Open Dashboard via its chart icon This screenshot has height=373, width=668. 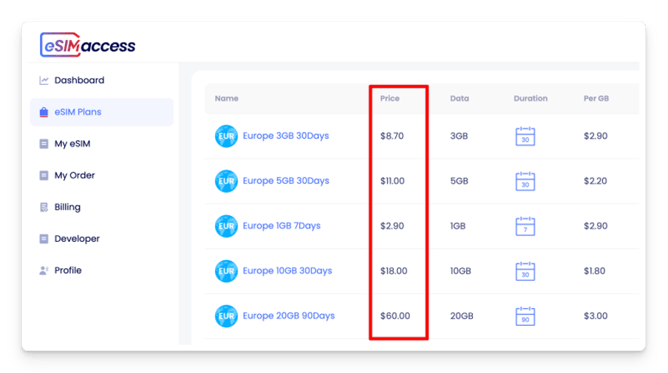tap(43, 80)
